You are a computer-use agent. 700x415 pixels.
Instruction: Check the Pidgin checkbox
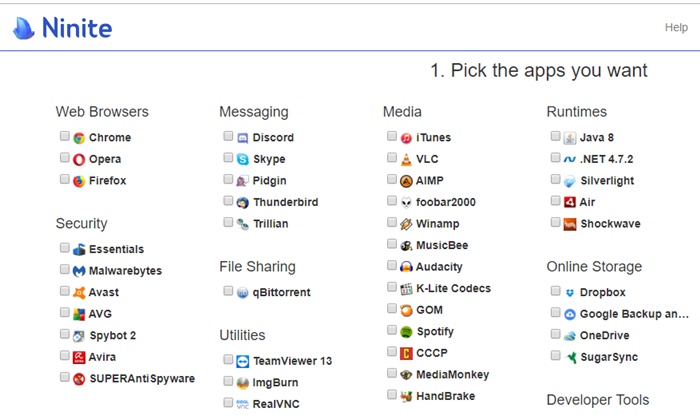228,179
